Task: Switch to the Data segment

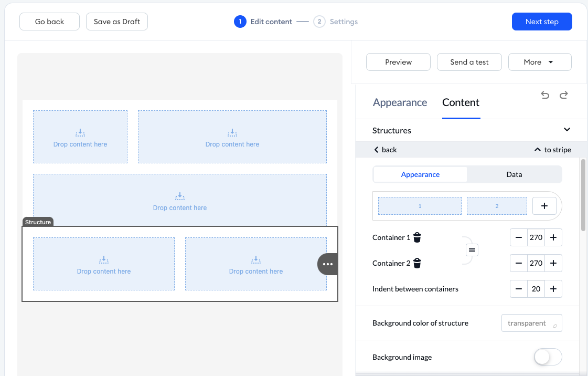Action: (514, 174)
